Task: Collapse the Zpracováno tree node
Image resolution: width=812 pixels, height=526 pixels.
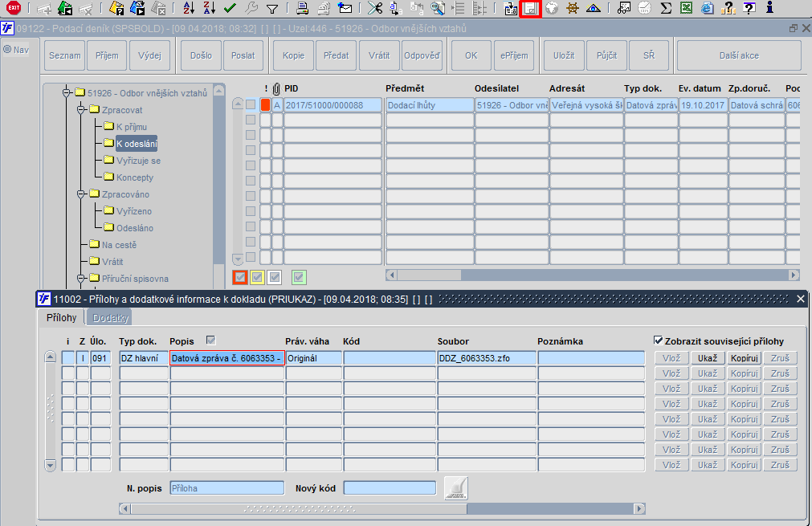Action: tap(80, 194)
